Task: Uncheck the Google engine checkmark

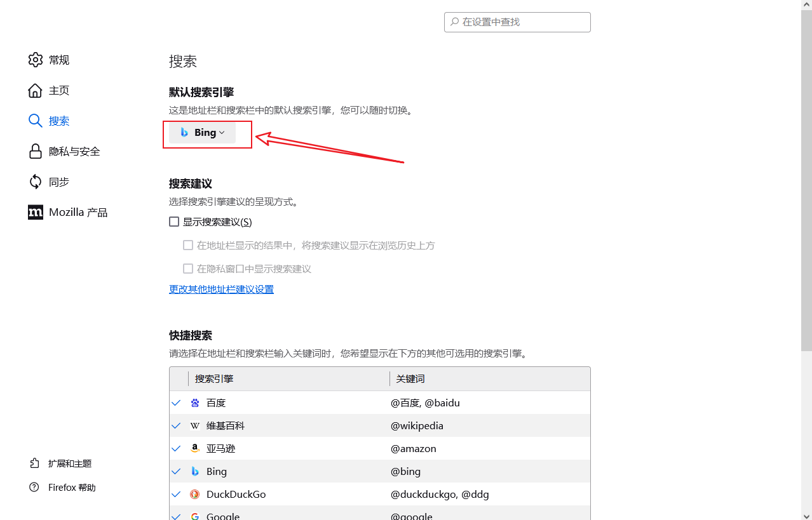Action: pos(177,516)
